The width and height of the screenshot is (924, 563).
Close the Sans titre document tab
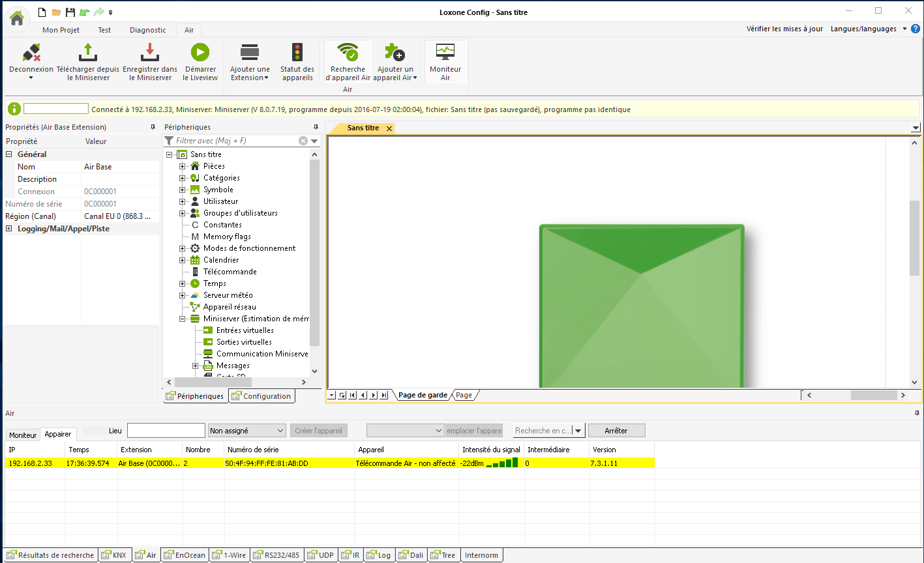(x=389, y=128)
